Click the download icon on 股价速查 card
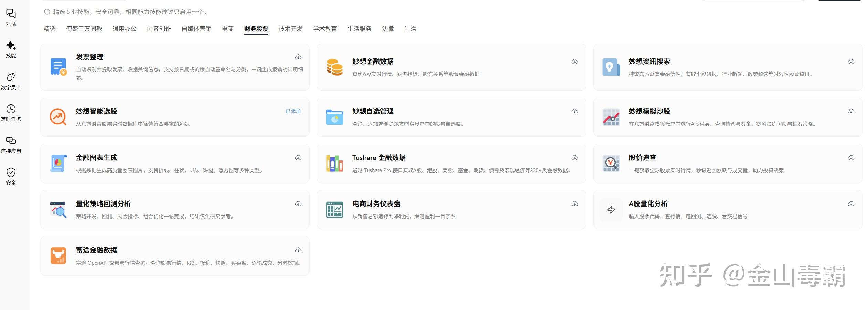The width and height of the screenshot is (868, 310). click(851, 158)
